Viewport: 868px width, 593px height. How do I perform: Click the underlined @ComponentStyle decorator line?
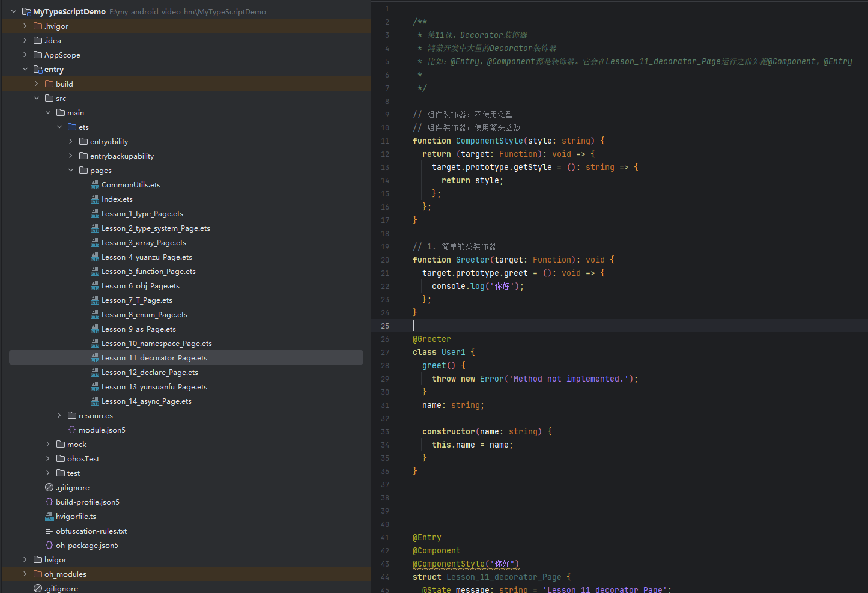tap(466, 564)
